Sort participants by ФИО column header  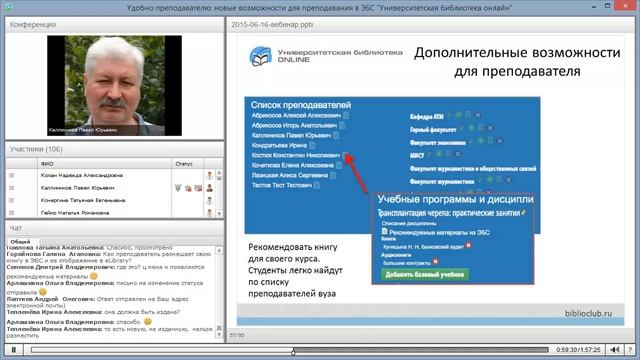104,164
